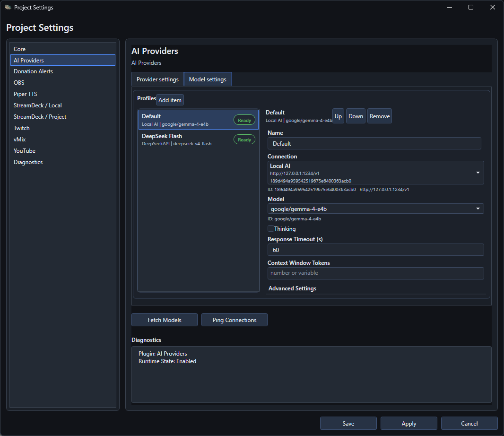The width and height of the screenshot is (504, 436).
Task: Move the profile Down
Action: (x=356, y=116)
